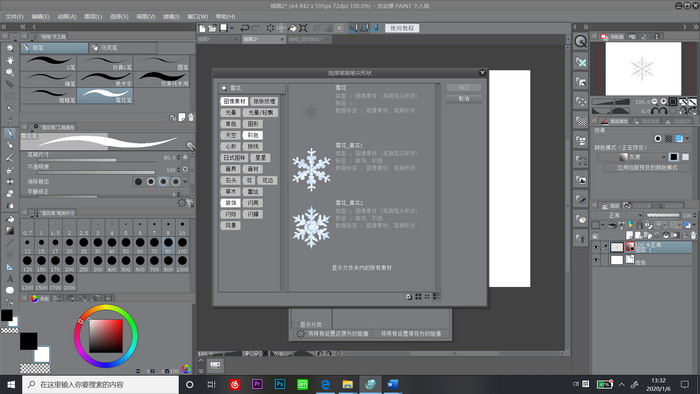Toggle the 图像素材 tag filter

coord(234,101)
